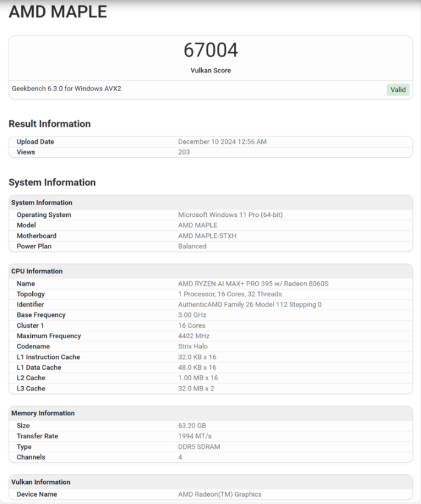421x504 pixels.
Task: Click the Codename label
Action: coord(33,346)
